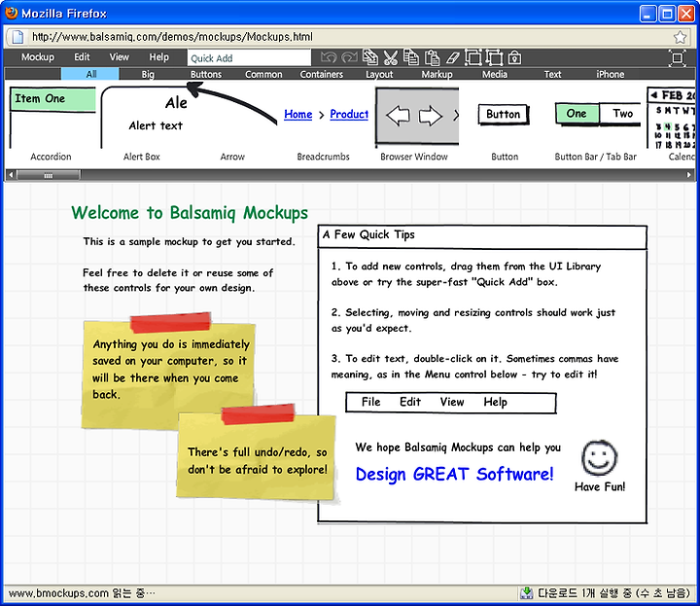
Task: Click the Group icon in toolbar
Action: coord(473,57)
